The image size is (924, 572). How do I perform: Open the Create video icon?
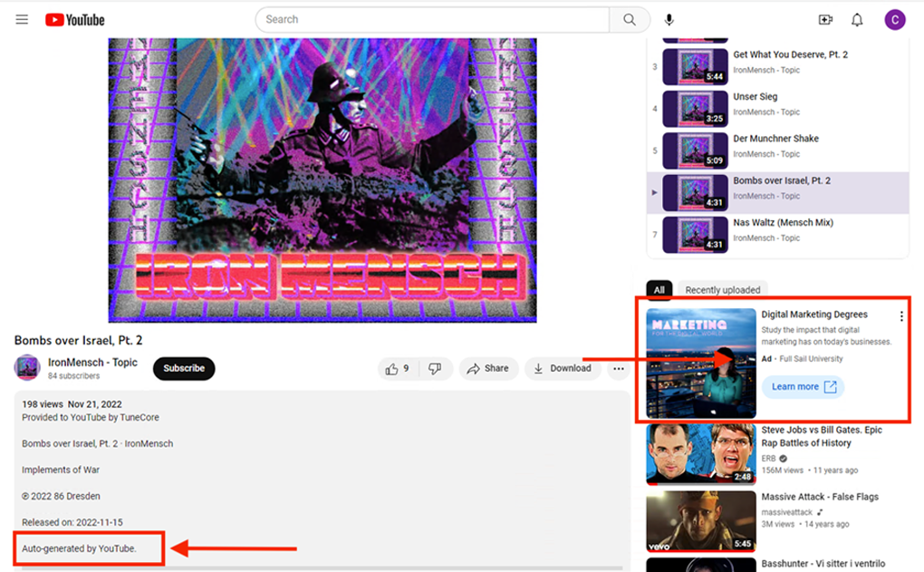(x=825, y=20)
